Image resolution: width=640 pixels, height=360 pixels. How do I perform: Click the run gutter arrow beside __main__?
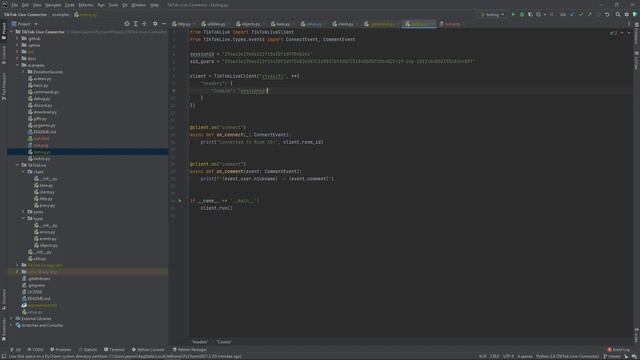tap(180, 200)
